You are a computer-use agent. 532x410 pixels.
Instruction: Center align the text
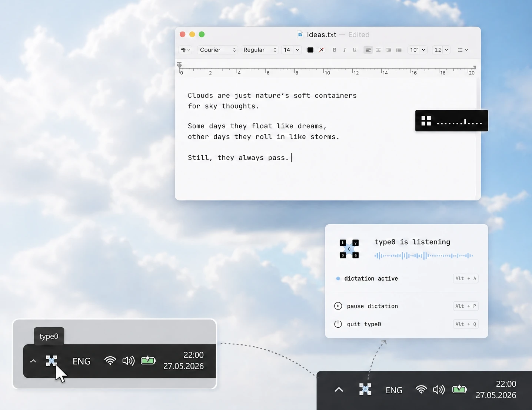pyautogui.click(x=378, y=50)
